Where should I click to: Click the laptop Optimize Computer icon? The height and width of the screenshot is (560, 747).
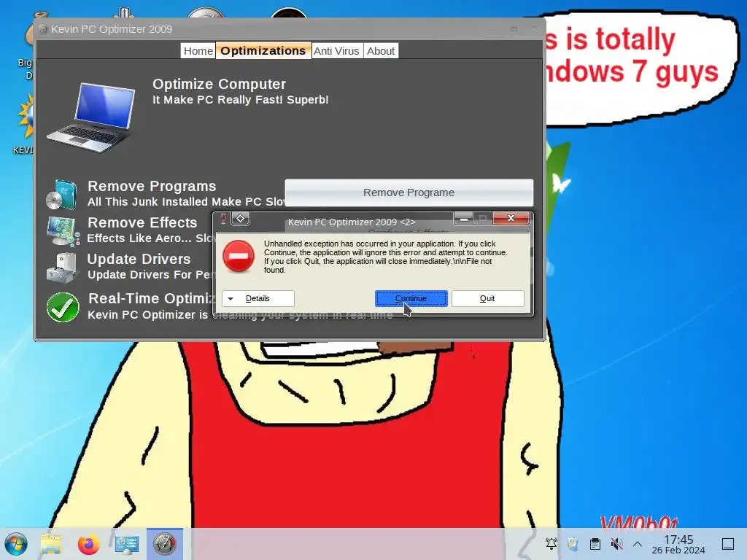tap(92, 117)
